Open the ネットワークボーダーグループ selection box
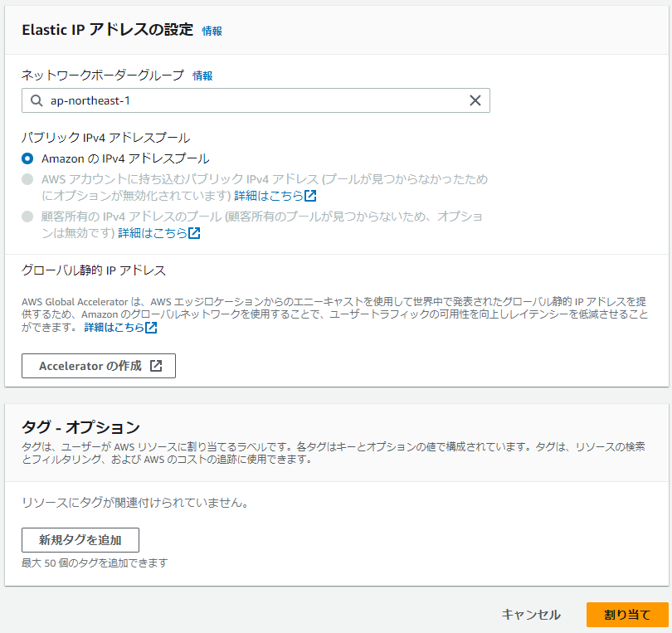672x633 pixels. [249, 100]
